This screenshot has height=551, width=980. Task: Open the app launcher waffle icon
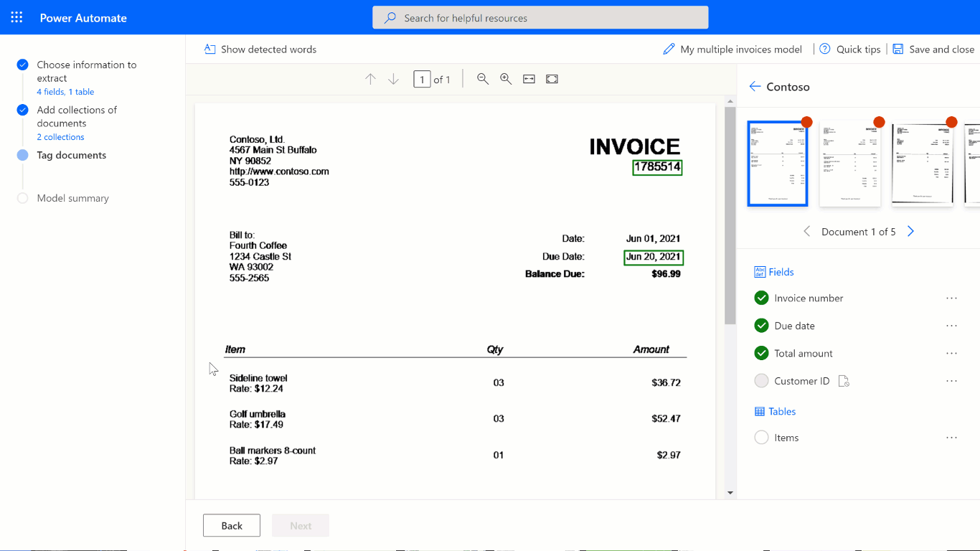coord(17,18)
